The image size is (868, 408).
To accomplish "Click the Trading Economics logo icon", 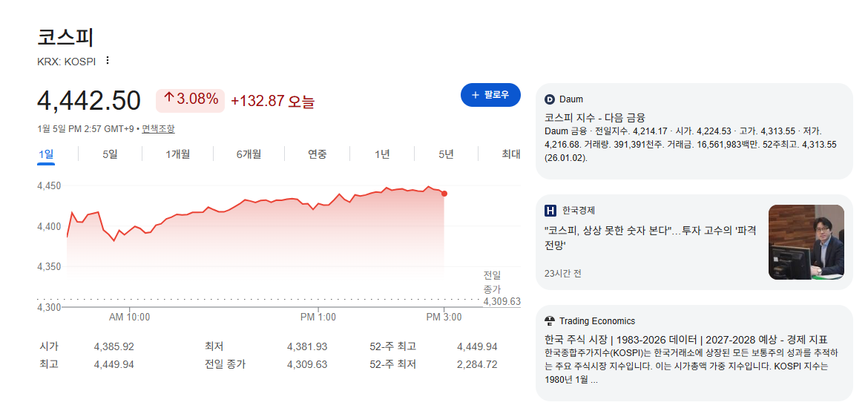I will [x=550, y=321].
